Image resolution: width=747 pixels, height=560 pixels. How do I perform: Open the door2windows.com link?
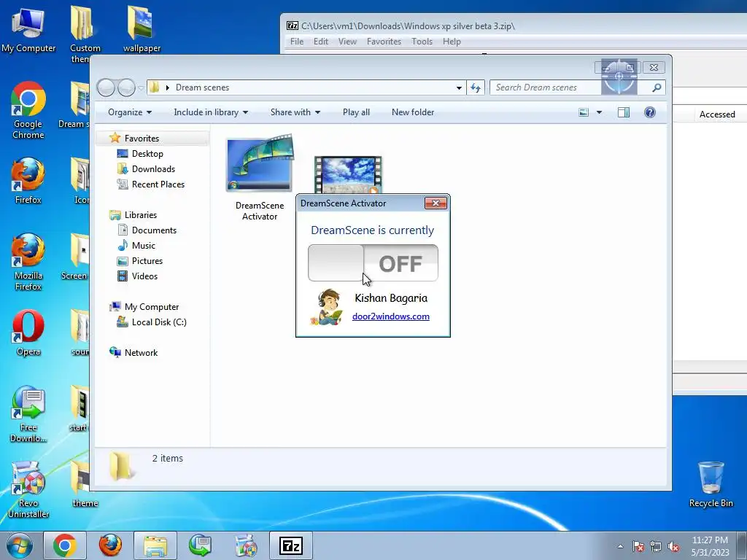pyautogui.click(x=391, y=316)
